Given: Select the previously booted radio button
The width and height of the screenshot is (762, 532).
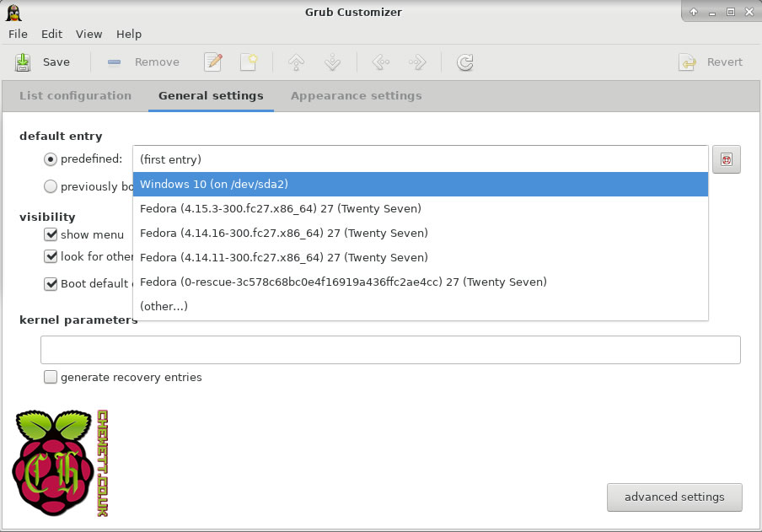Looking at the screenshot, I should tap(51, 186).
